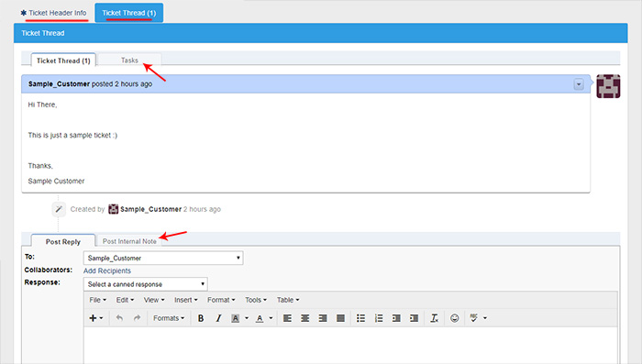Click the Sample_Customer avatar at top right
The image size is (642, 364).
608,86
